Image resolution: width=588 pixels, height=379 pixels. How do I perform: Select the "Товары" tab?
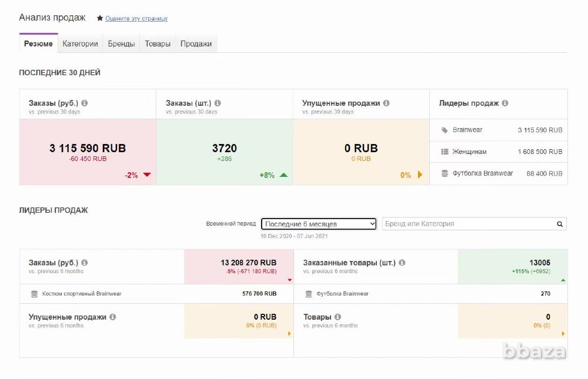click(157, 43)
